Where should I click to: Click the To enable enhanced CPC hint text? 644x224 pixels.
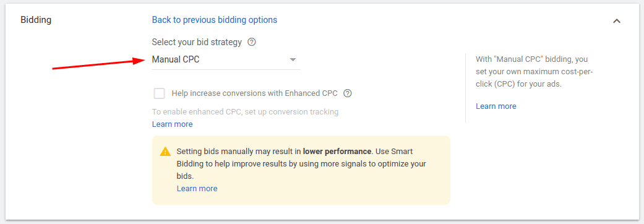click(245, 112)
